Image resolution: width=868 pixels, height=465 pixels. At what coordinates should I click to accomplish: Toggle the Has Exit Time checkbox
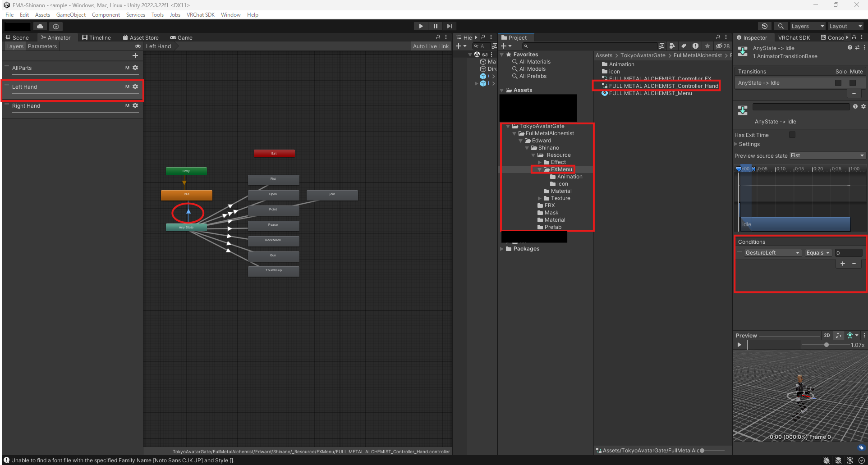tap(792, 135)
